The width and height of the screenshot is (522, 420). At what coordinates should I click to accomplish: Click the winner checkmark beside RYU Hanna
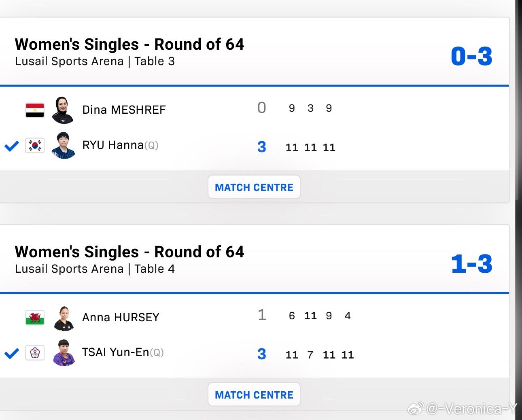point(12,146)
